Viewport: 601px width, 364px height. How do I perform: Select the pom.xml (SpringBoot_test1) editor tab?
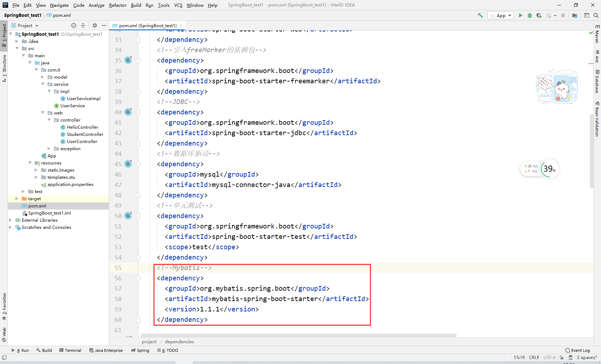tap(148, 25)
